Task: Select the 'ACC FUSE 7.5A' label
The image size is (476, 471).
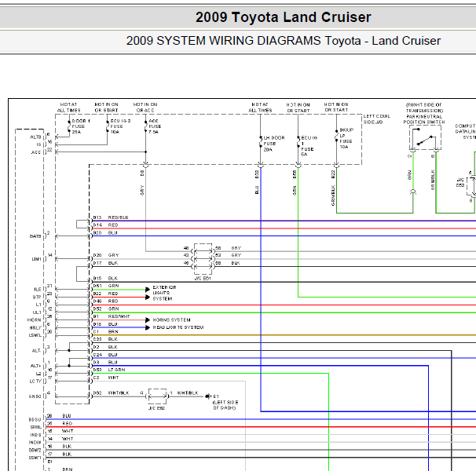Action: pos(155,126)
